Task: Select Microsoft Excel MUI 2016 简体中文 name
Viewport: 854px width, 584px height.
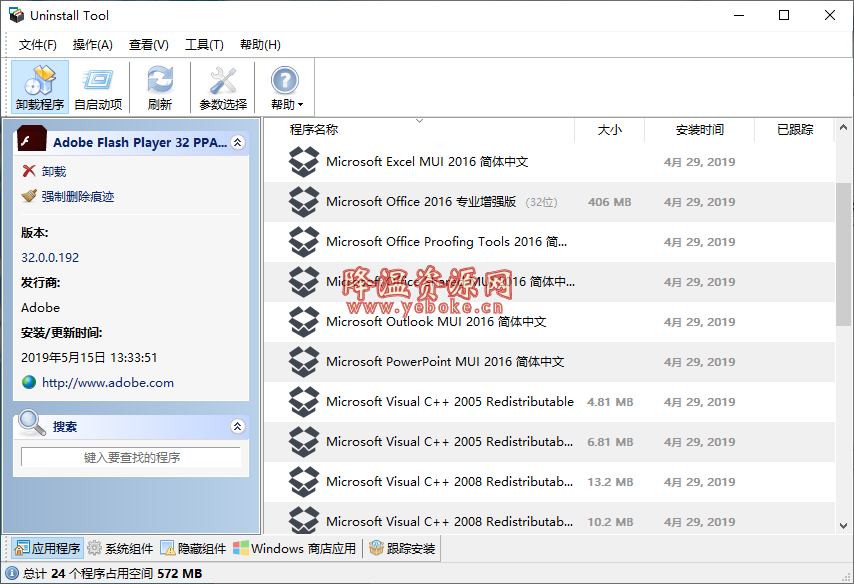Action: pyautogui.click(x=427, y=162)
